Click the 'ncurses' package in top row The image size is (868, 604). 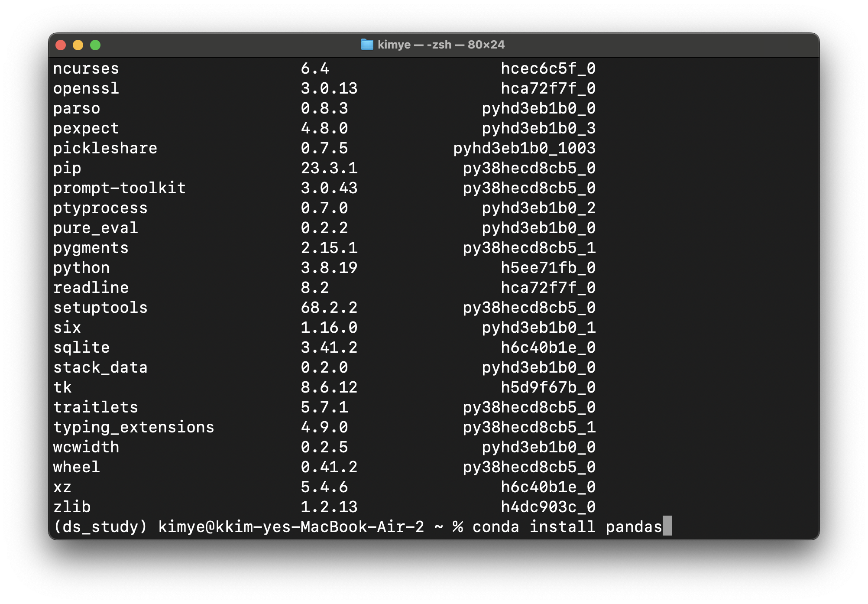(x=86, y=68)
